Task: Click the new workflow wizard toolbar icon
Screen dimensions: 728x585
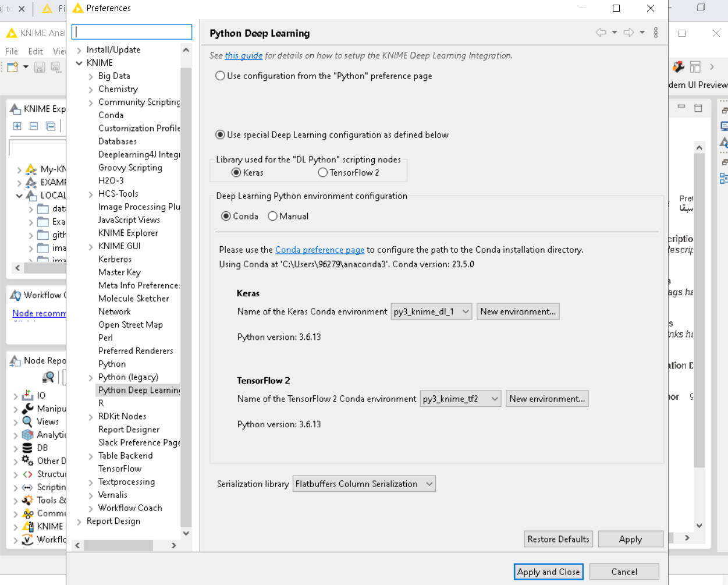Action: (x=13, y=67)
